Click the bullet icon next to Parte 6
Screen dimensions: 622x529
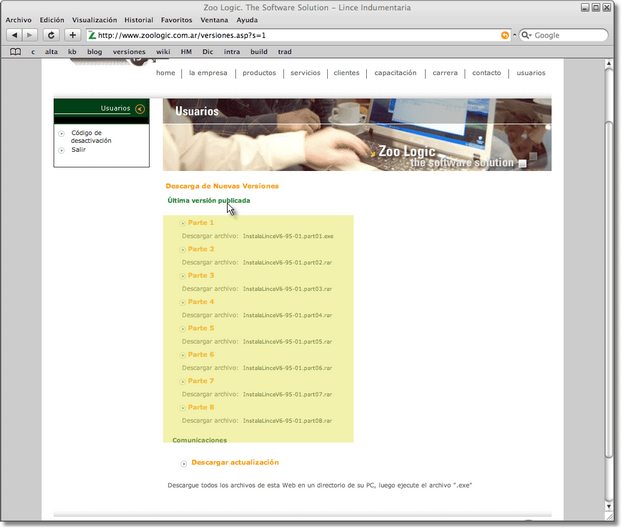click(183, 355)
